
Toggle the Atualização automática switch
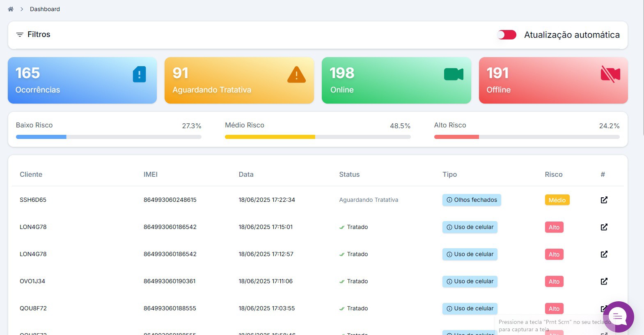pos(506,35)
